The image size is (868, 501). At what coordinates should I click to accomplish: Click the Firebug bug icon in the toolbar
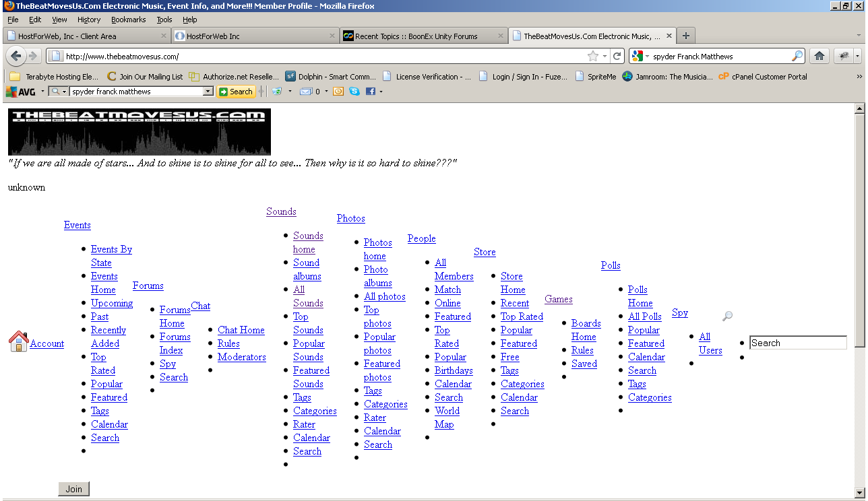tap(843, 57)
